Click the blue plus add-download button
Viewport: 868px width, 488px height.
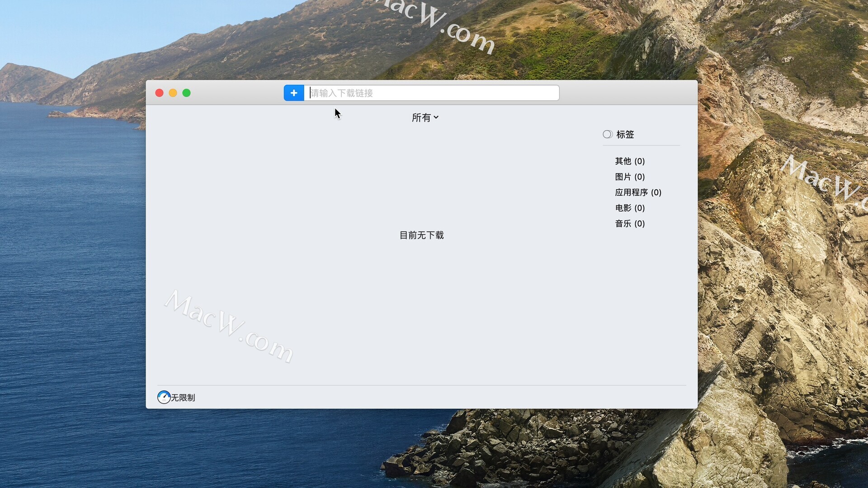tap(294, 93)
